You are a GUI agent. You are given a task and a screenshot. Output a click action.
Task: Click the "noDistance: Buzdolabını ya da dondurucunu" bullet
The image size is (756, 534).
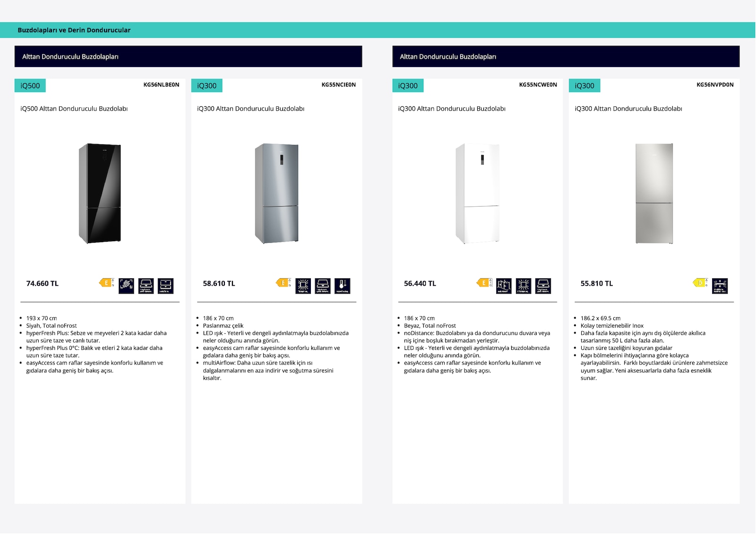[477, 337]
